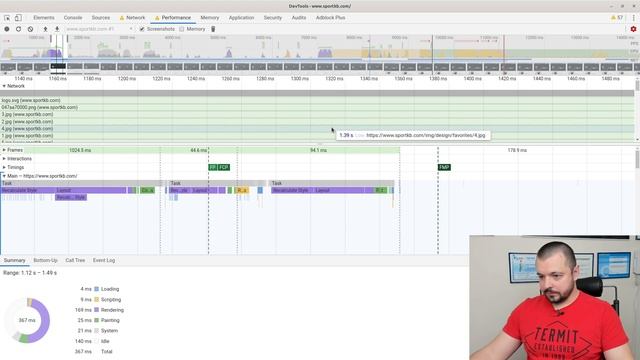
Task: Open the recording selector dropdown
Action: pos(99,29)
